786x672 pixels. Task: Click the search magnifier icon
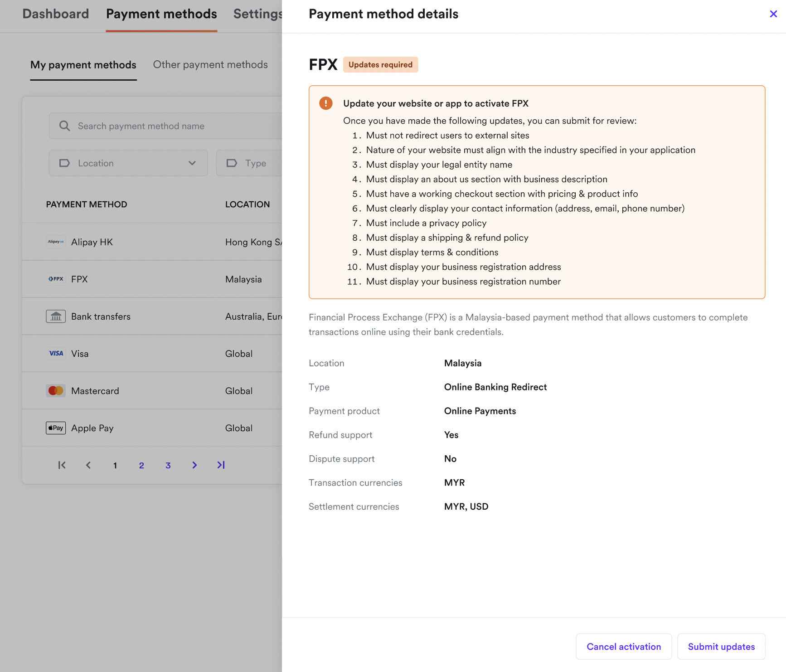[64, 126]
